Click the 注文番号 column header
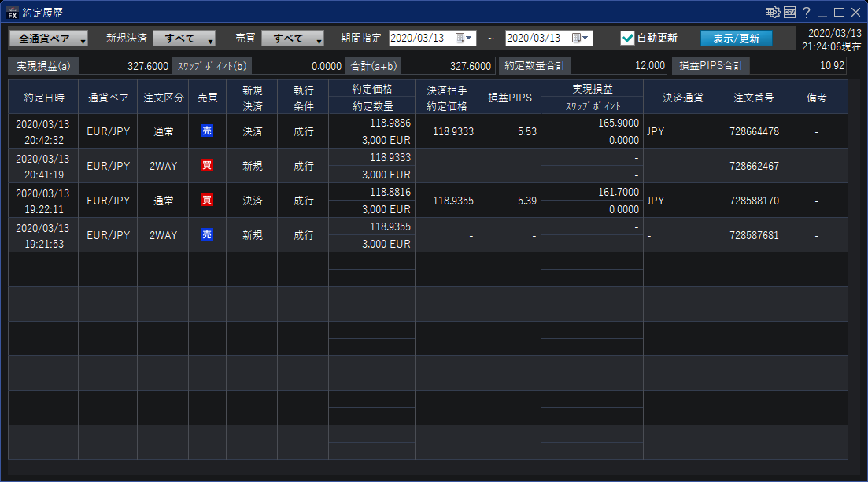Viewport: 868px width, 482px height. (x=753, y=98)
